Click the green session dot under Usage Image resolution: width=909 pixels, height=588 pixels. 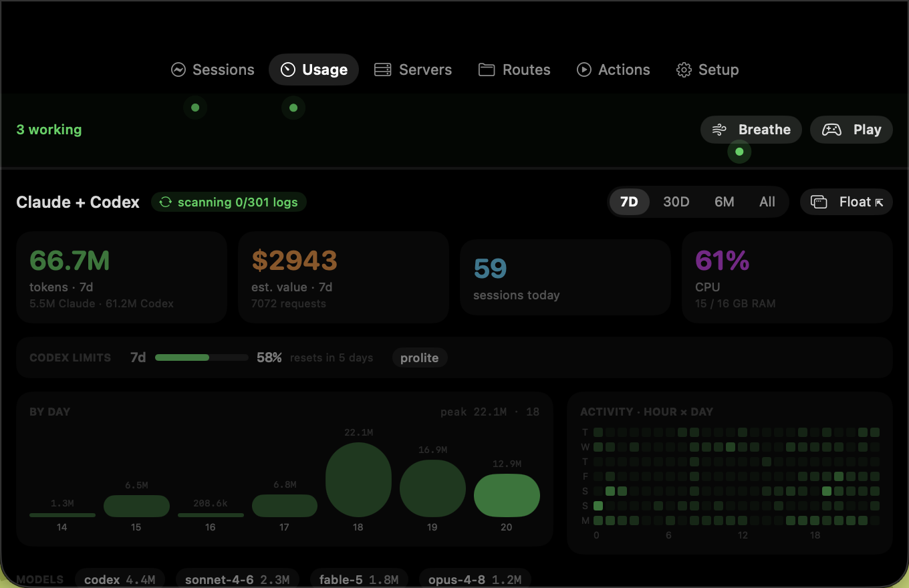point(293,108)
